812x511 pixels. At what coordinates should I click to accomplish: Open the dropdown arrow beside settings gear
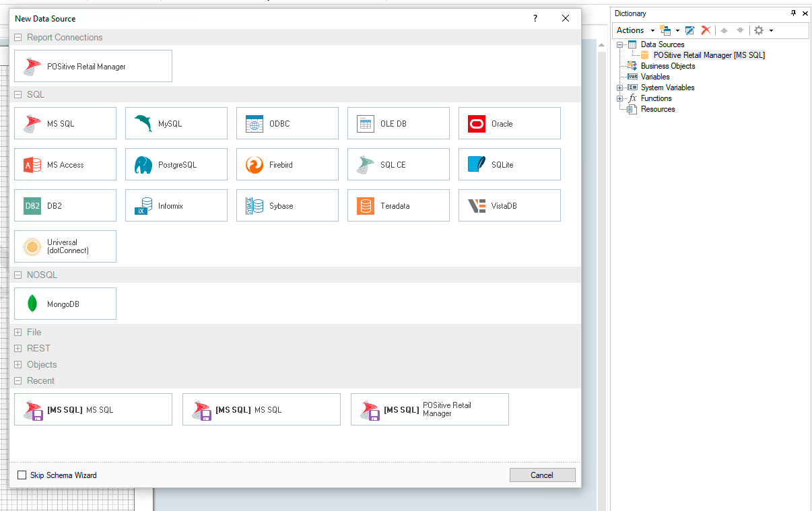point(771,30)
